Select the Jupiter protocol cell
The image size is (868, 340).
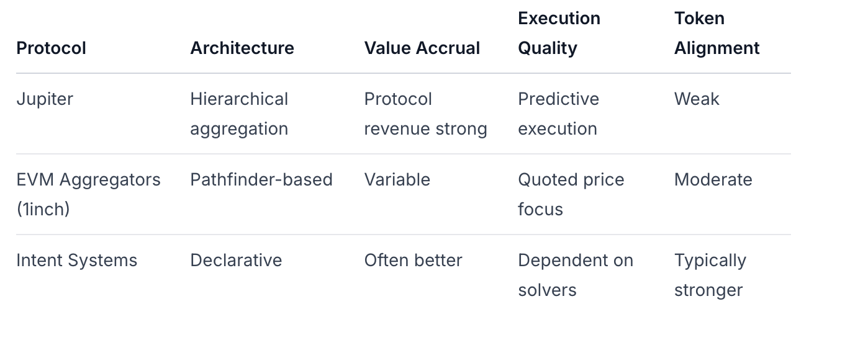point(45,99)
